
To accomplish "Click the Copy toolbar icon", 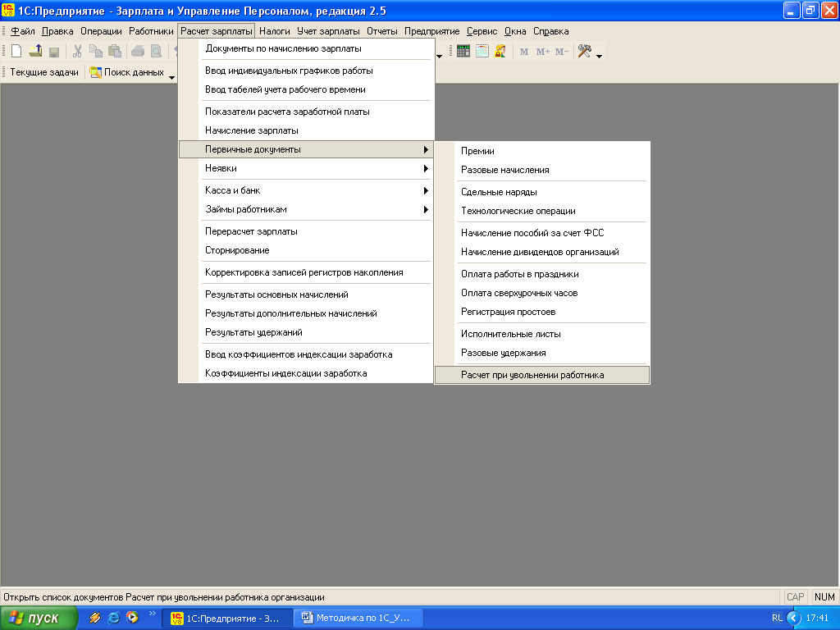I will 96,52.
